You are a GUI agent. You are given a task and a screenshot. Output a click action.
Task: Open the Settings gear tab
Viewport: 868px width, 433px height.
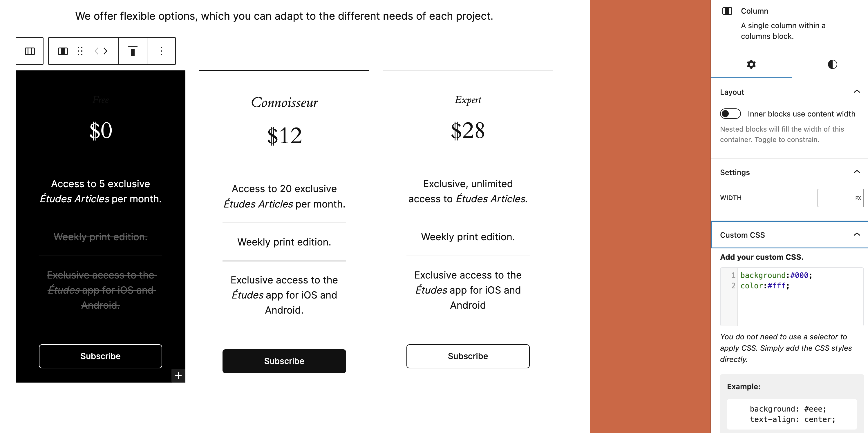pyautogui.click(x=751, y=64)
